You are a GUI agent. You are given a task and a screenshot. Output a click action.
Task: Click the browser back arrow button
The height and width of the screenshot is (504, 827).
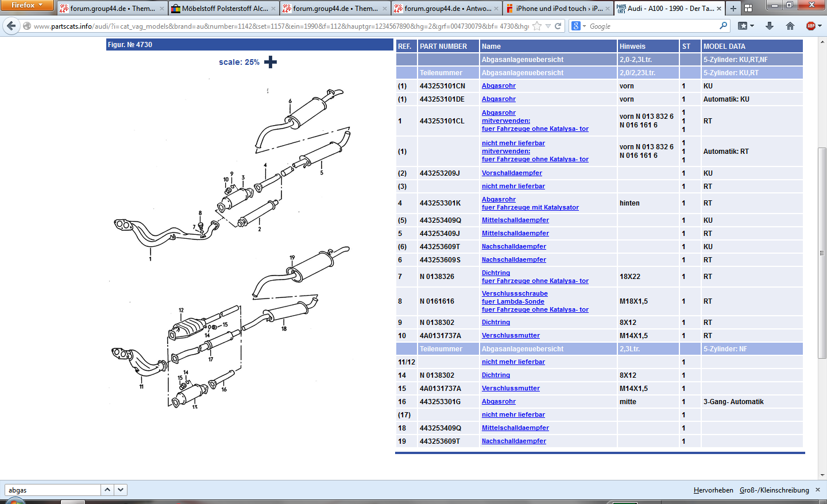coord(11,26)
